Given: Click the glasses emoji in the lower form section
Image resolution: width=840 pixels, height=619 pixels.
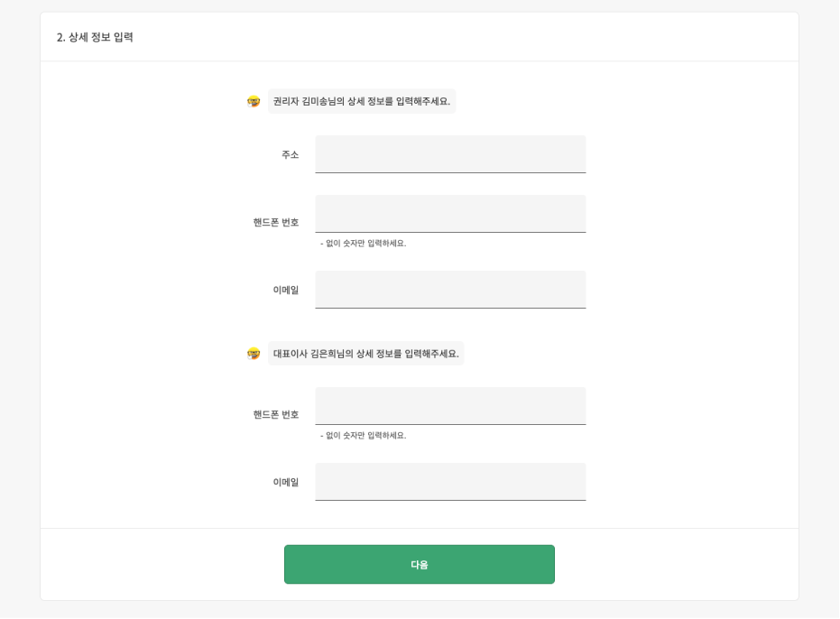Looking at the screenshot, I should (x=254, y=353).
